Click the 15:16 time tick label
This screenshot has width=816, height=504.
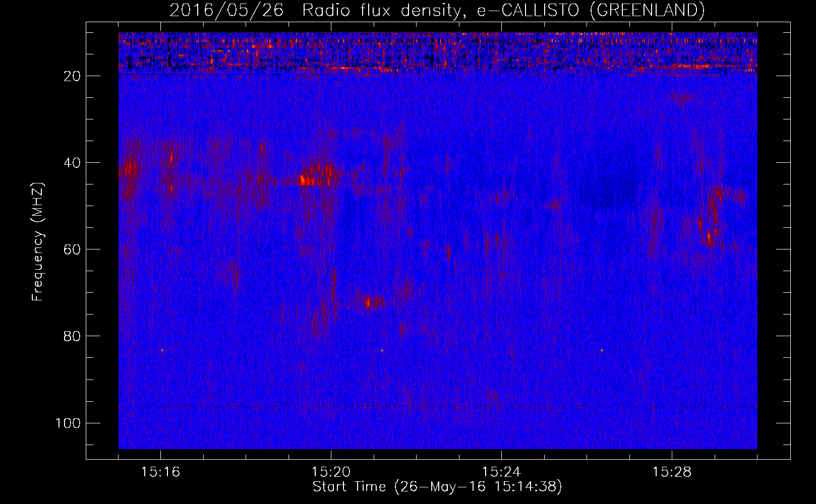click(160, 472)
